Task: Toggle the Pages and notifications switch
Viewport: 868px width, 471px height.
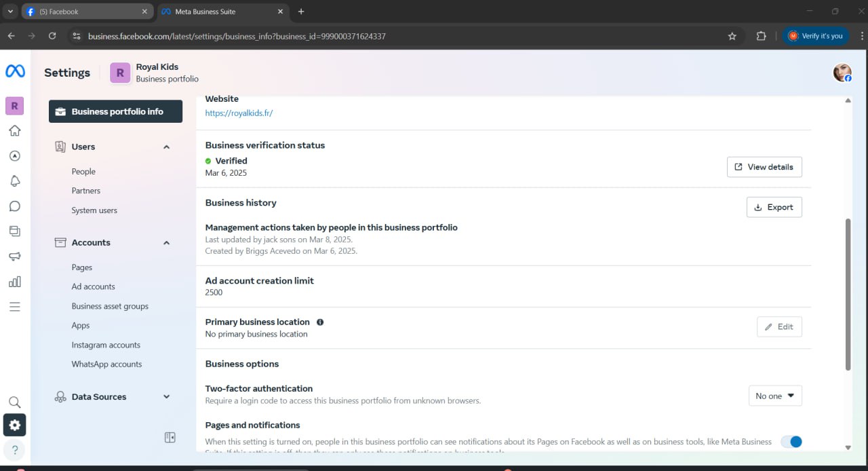Action: click(791, 442)
